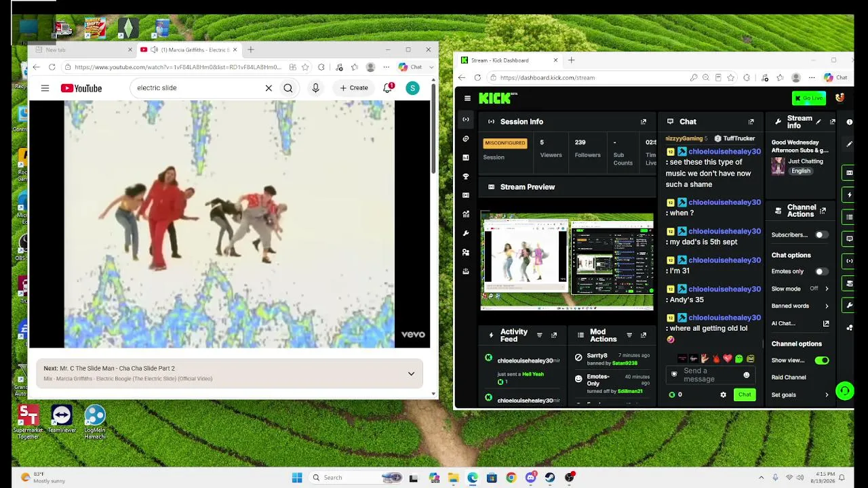The height and width of the screenshot is (488, 868).
Task: Click the Send a message chat input
Action: pyautogui.click(x=711, y=375)
